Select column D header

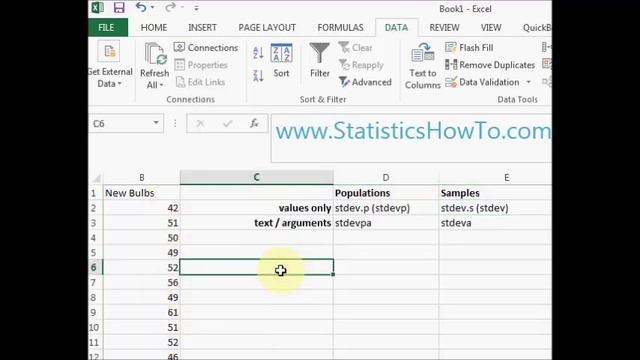[386, 178]
